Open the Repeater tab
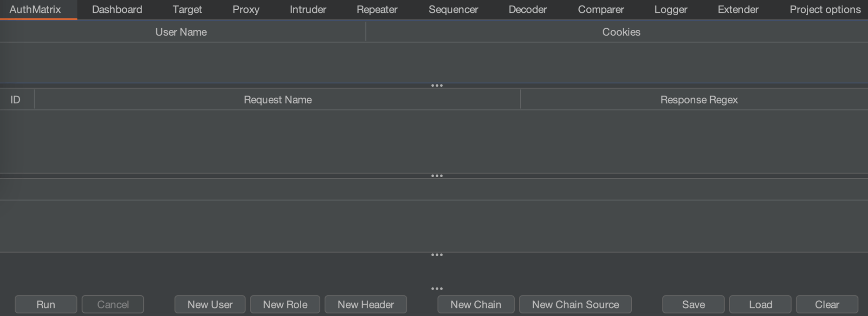This screenshot has height=316, width=868. click(377, 9)
